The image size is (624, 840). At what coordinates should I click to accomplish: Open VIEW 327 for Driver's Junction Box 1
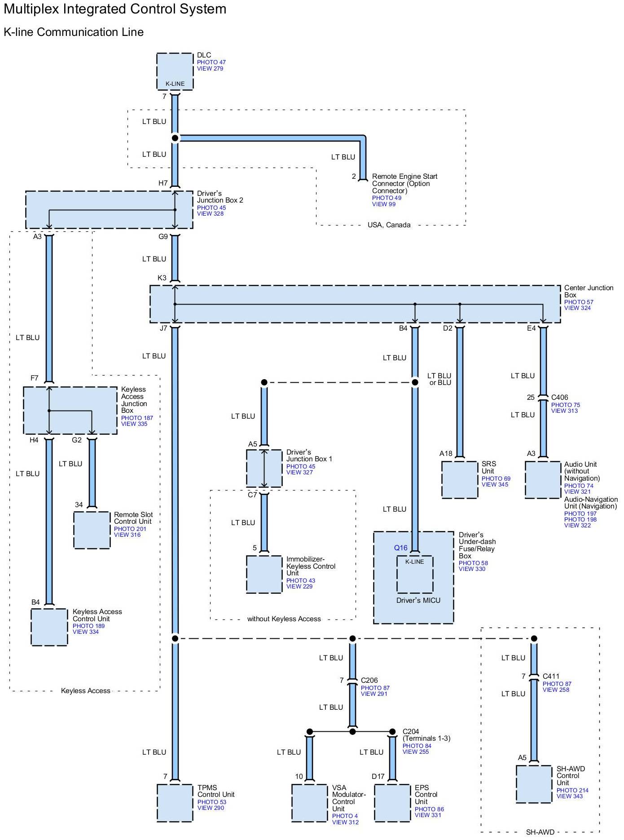(299, 473)
